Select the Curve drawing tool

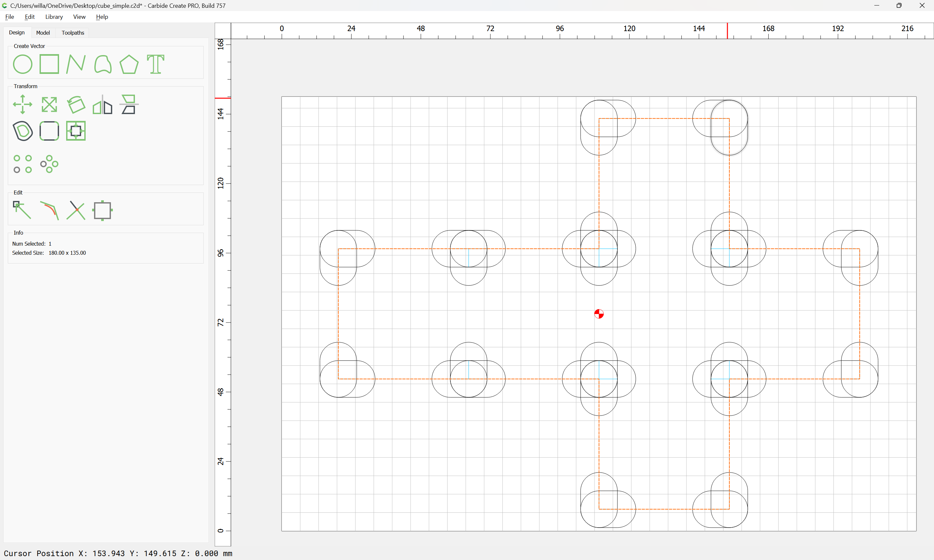pyautogui.click(x=103, y=64)
